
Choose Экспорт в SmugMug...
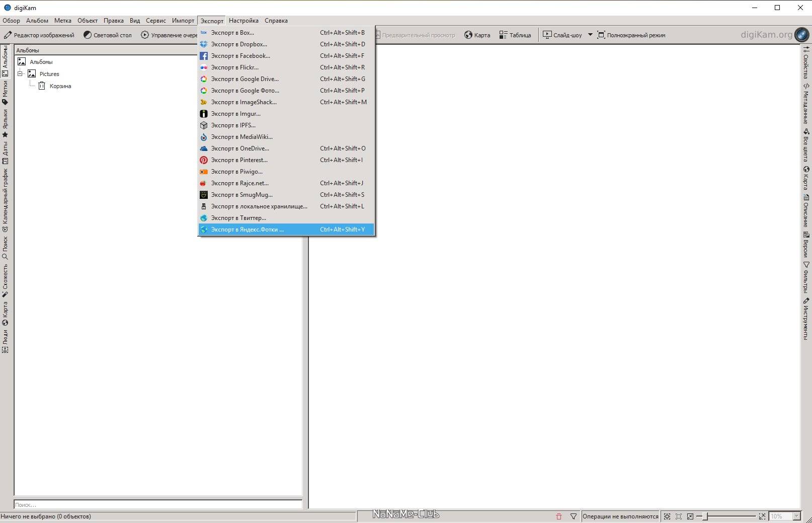click(286, 195)
